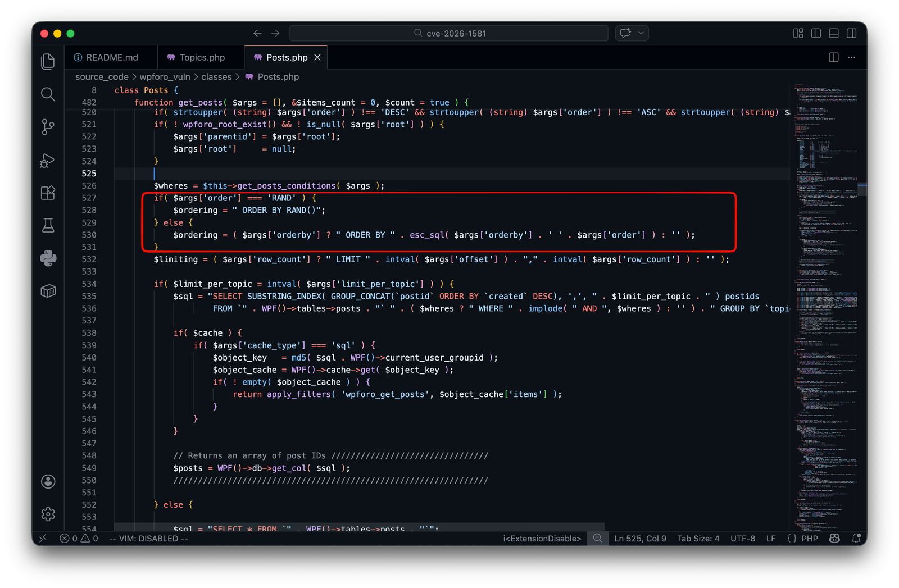Open errors and warnings problems indicator
The height and width of the screenshot is (588, 899).
(79, 539)
